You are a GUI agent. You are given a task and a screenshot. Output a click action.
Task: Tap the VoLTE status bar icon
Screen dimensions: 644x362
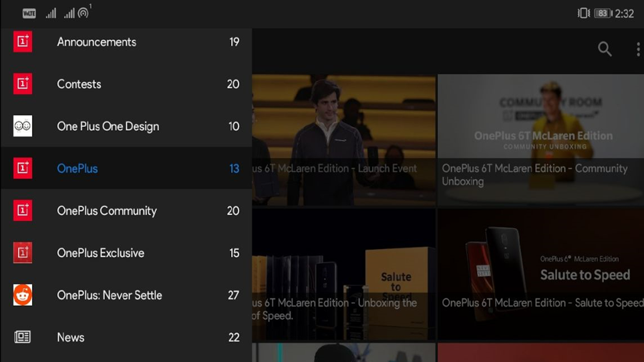29,14
